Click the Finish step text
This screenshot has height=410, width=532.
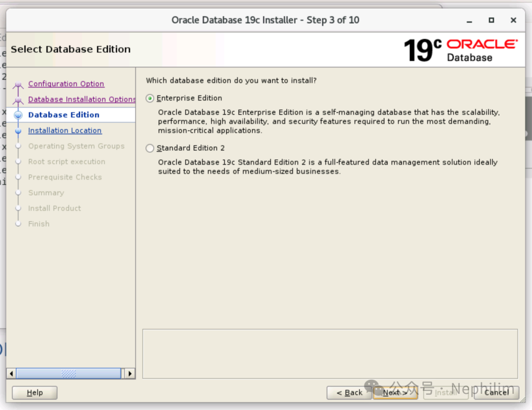point(39,224)
